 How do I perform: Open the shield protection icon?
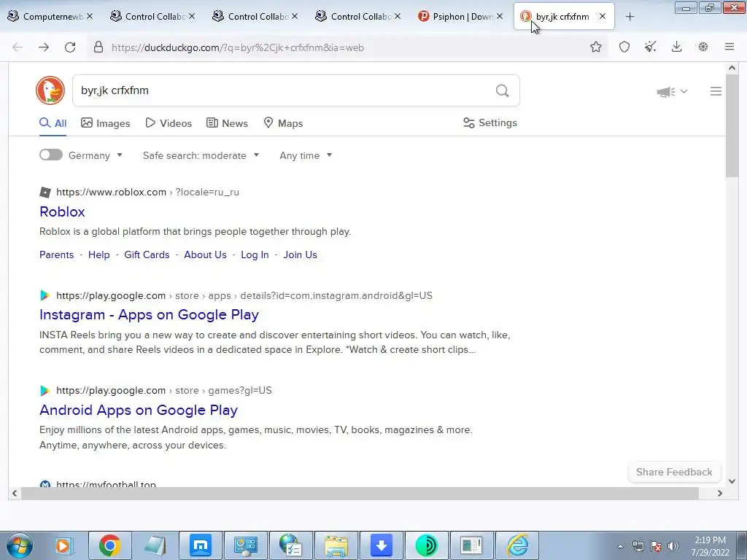point(624,47)
